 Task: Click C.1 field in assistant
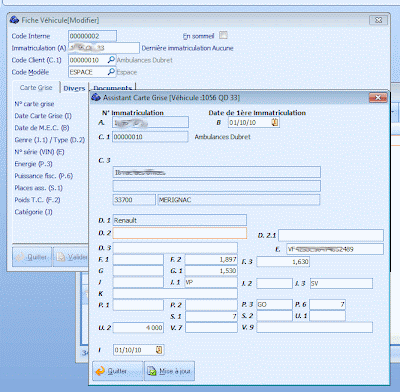150,137
